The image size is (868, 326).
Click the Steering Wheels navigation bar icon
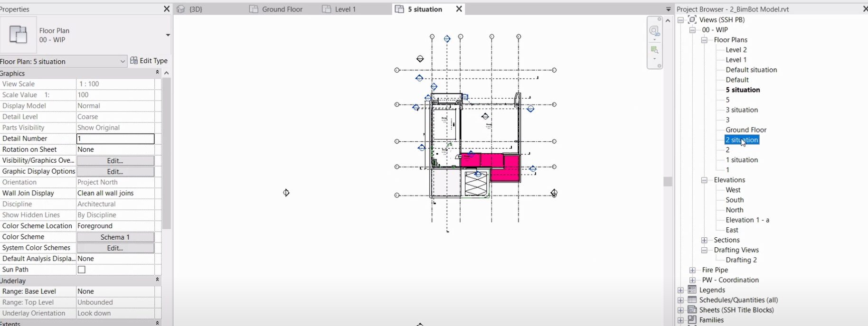[654, 31]
